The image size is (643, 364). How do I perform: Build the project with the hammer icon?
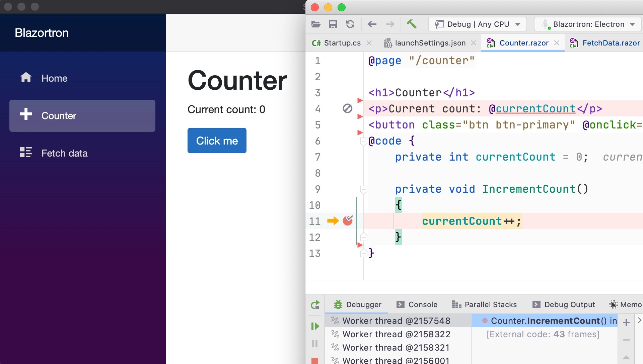point(412,24)
